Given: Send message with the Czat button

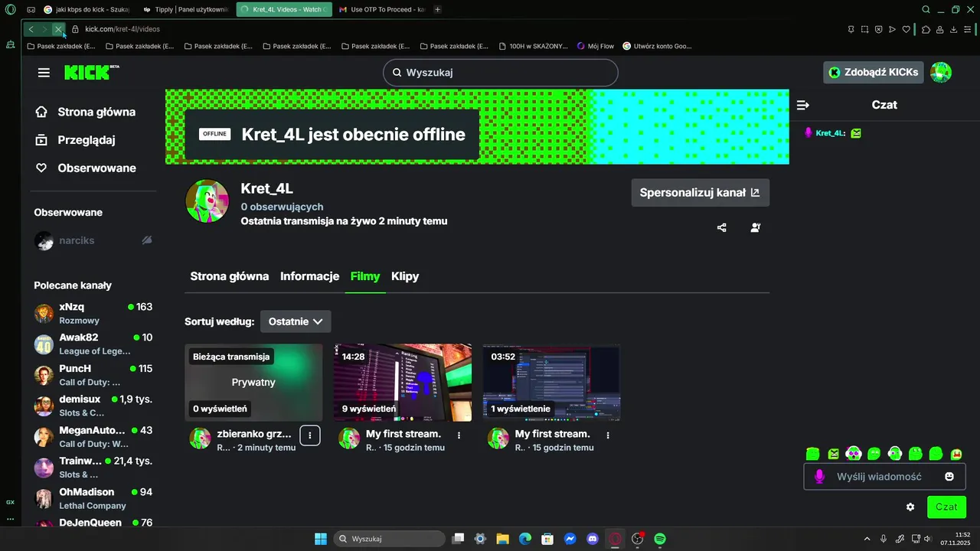Looking at the screenshot, I should 946,507.
